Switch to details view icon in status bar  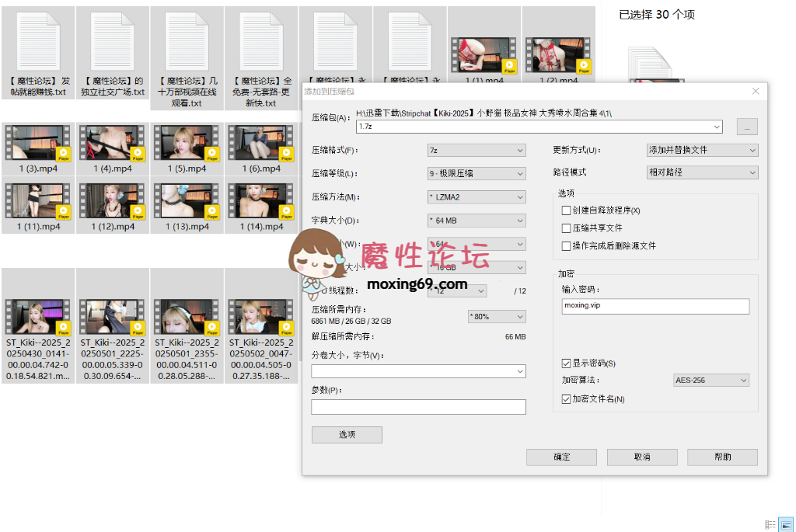pos(770,524)
